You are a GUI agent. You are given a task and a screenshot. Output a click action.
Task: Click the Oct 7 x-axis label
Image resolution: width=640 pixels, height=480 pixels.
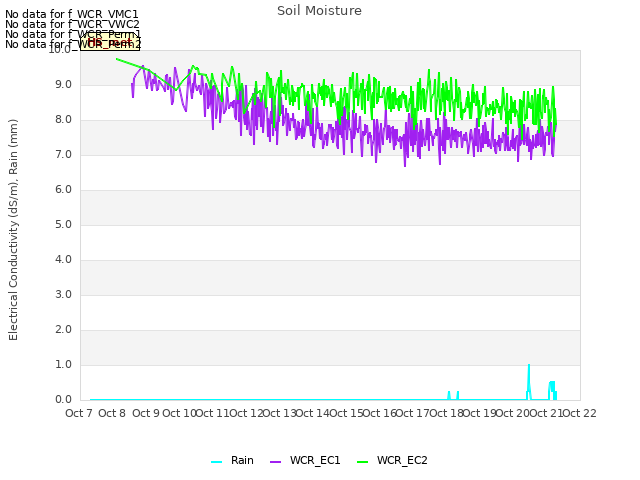pos(79,413)
